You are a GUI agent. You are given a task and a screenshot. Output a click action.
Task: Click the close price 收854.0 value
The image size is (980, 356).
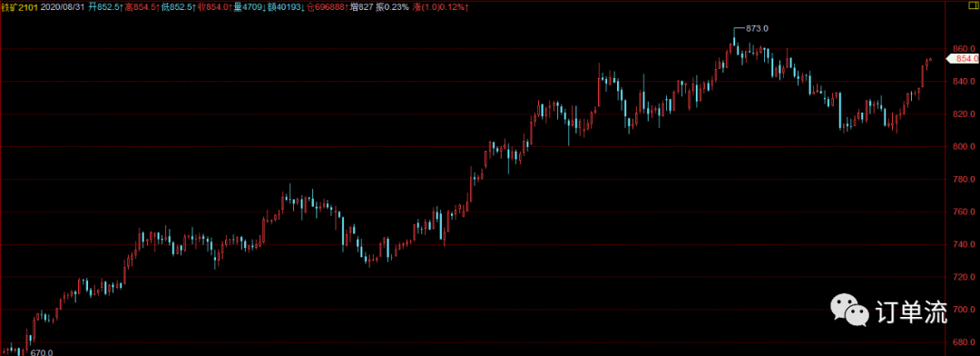[x=215, y=7]
